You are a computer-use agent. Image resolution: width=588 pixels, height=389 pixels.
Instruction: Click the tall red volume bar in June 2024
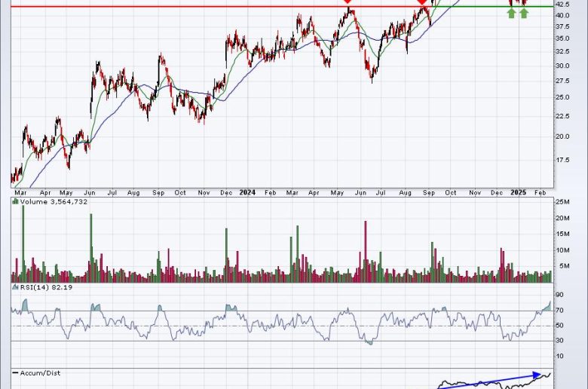point(366,251)
